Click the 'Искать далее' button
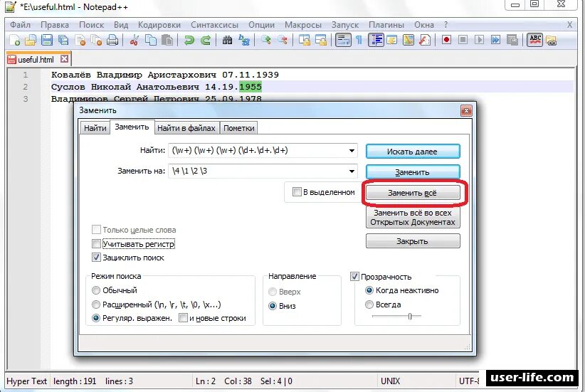Screen dimensions: 585x392 tap(413, 152)
